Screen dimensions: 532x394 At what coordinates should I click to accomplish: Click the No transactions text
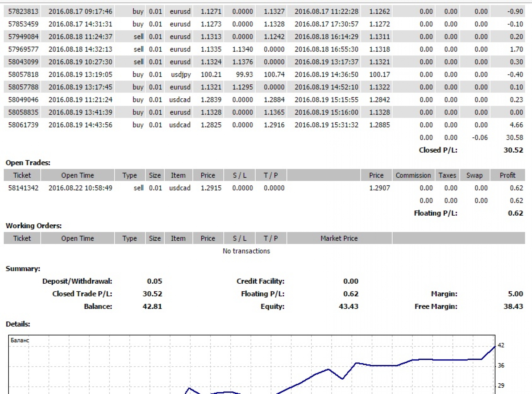tap(246, 251)
